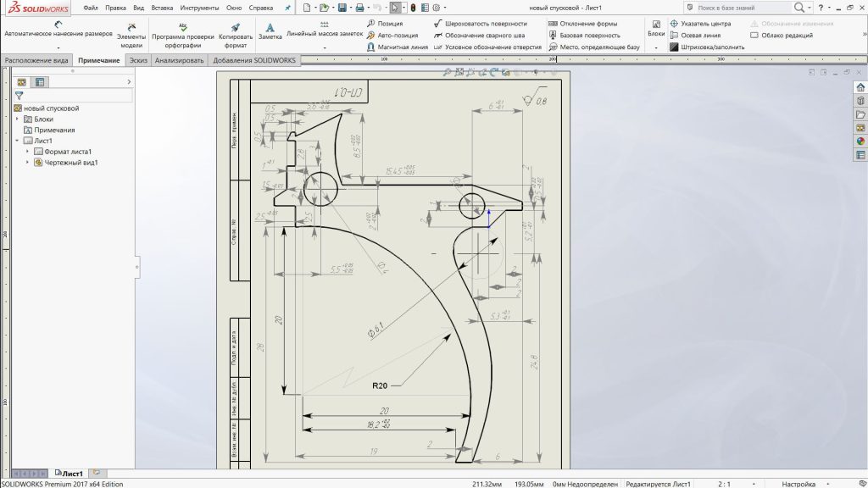Image resolution: width=868 pixels, height=488 pixels.
Task: Select the Отклонение формы tool
Action: 582,24
